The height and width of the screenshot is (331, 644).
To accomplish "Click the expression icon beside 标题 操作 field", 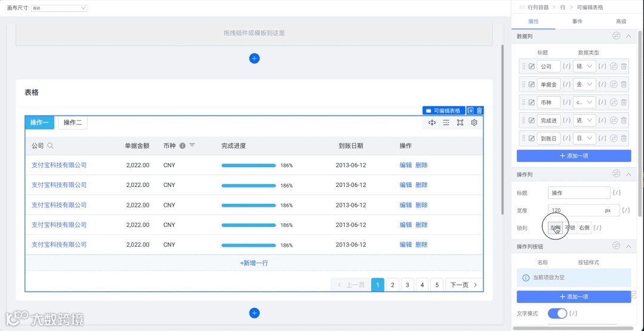I will [x=617, y=192].
